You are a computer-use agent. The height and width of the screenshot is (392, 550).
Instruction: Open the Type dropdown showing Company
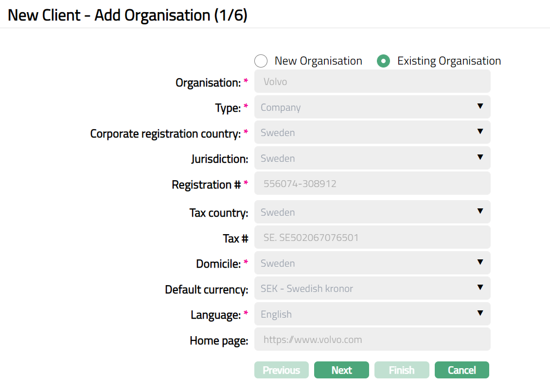(372, 107)
